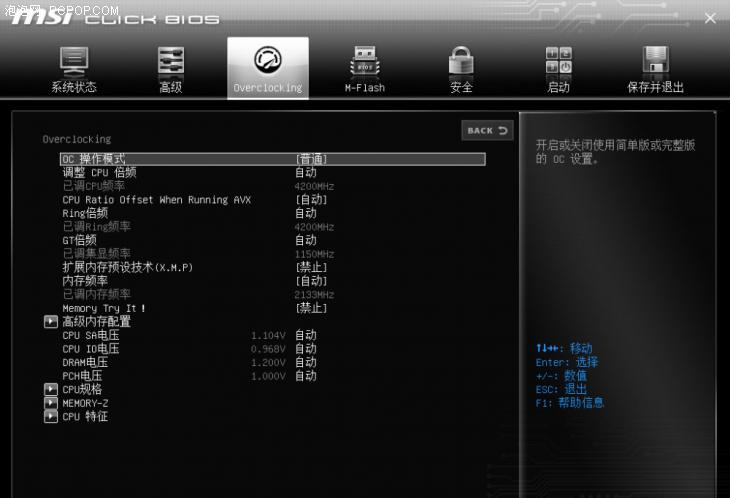Select CPU Ratio Offset When Running AVX
Image resolution: width=730 pixels, height=498 pixels.
tap(156, 200)
